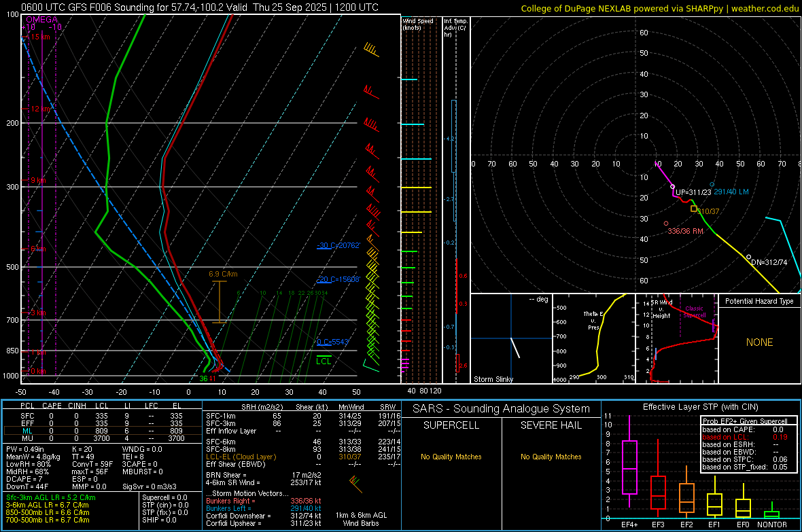Click the '336/36 RM' hodograph label

[x=685, y=231]
